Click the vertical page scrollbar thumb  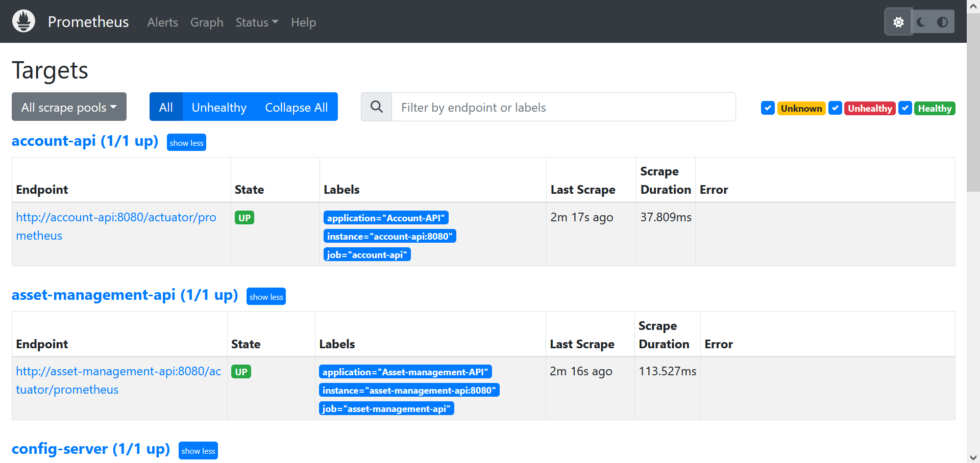[973, 102]
